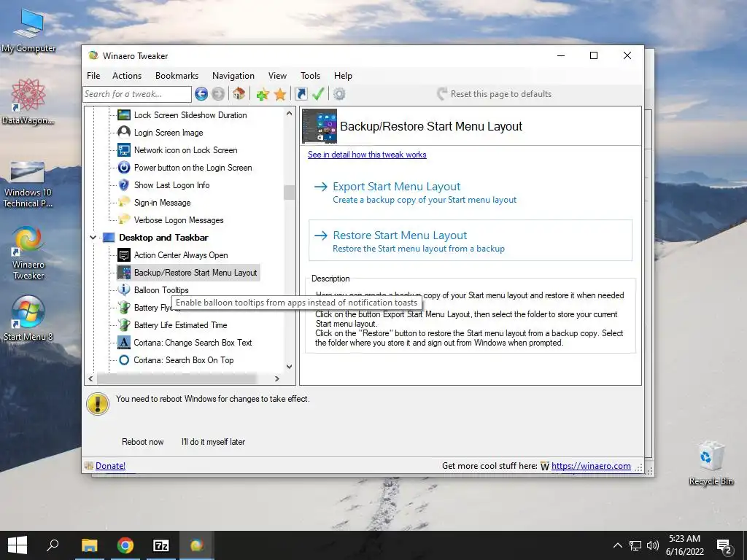Image resolution: width=747 pixels, height=560 pixels.
Task: Open the Bookmarks menu
Action: pyautogui.click(x=177, y=76)
